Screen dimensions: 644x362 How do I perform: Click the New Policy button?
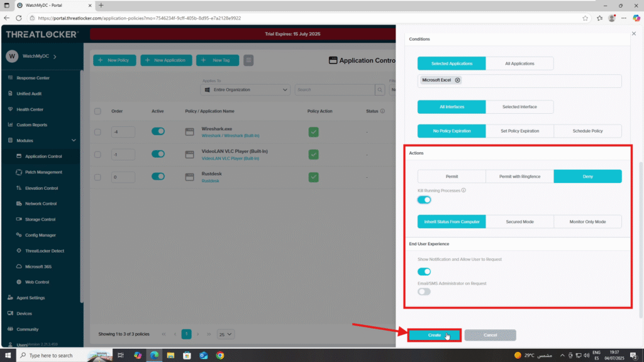pos(114,60)
